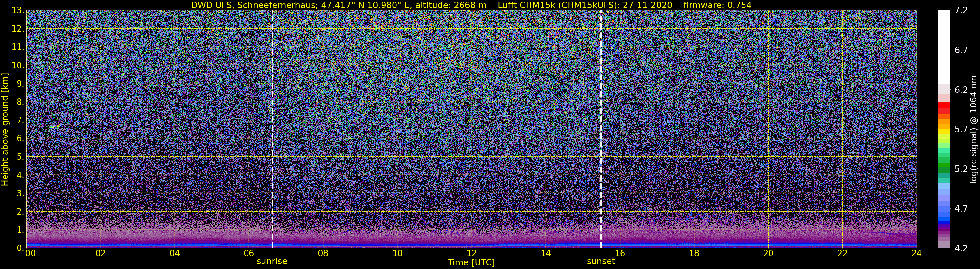The width and height of the screenshot is (980, 269).
Task: Click the x-axis tick label '04'
Action: (175, 253)
